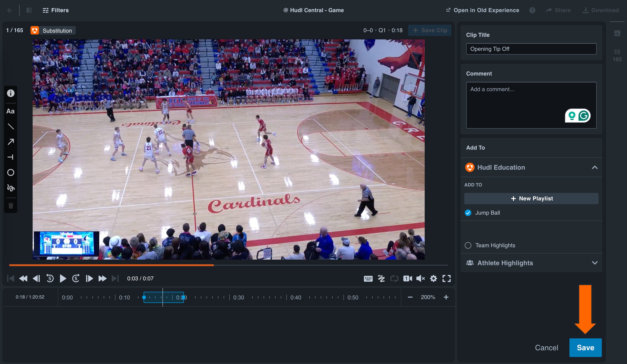The image size is (627, 364).
Task: Check the Jump Ball playlist option
Action: coord(469,213)
